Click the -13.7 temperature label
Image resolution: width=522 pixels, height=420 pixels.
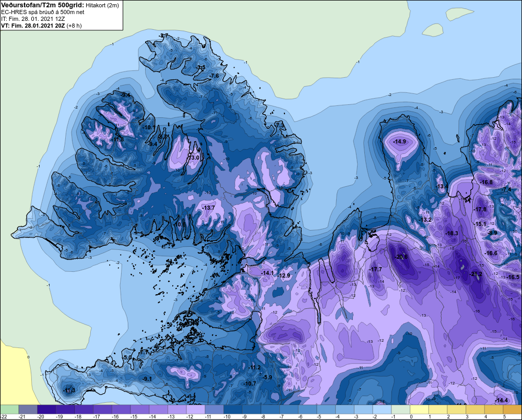(208, 208)
